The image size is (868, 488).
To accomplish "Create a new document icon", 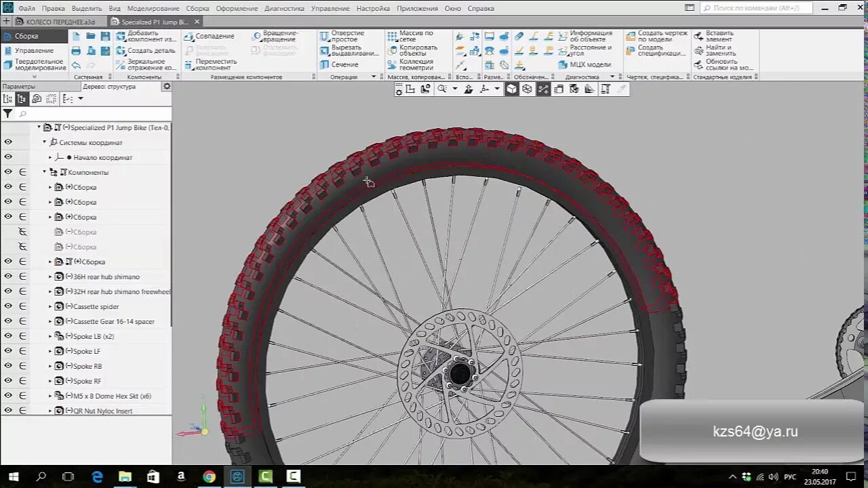I will click(x=76, y=36).
